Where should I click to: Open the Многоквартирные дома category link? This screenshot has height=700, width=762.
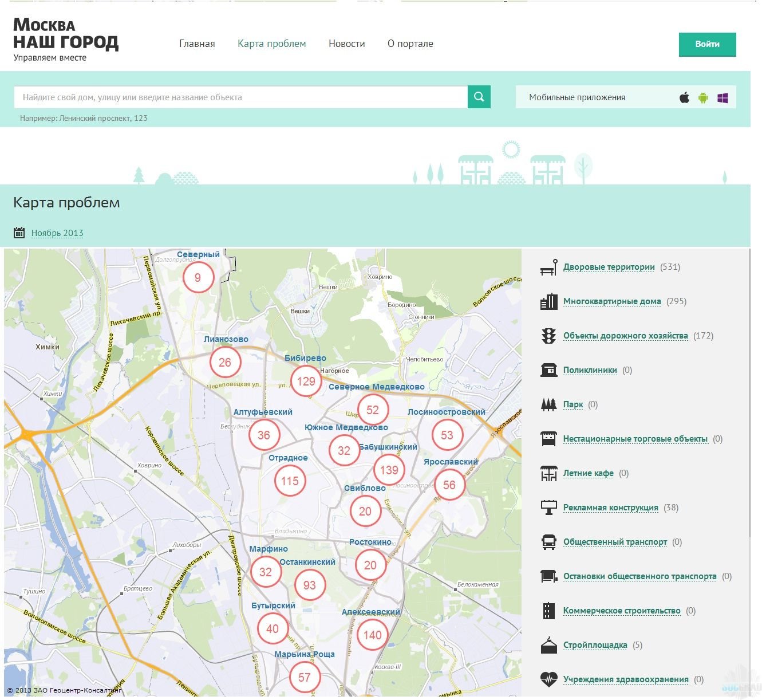coord(612,301)
